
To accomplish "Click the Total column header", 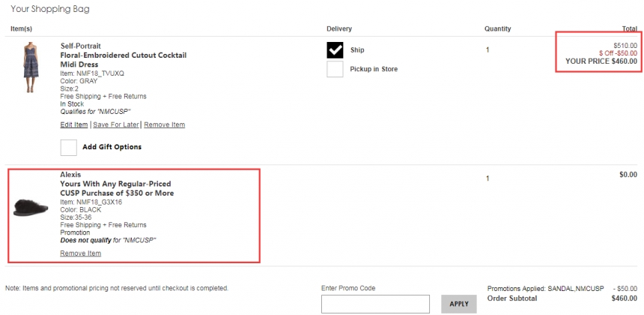I will (630, 28).
